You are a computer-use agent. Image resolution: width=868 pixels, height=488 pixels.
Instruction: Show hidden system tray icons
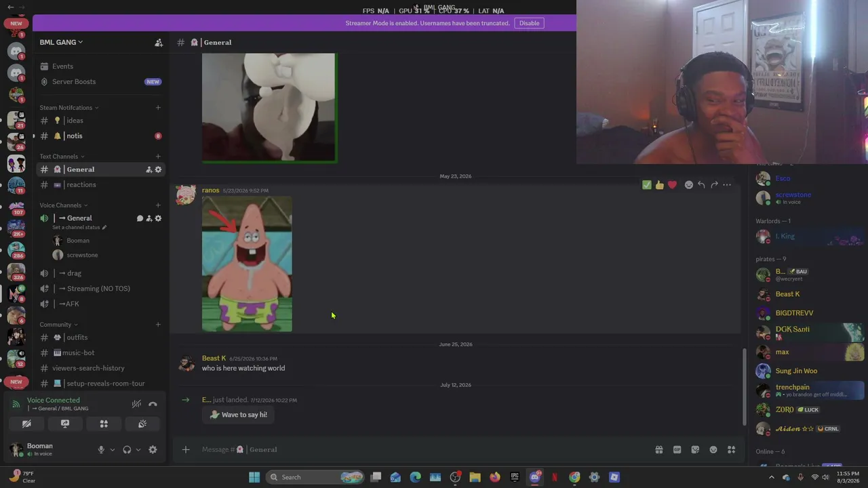coord(771,477)
